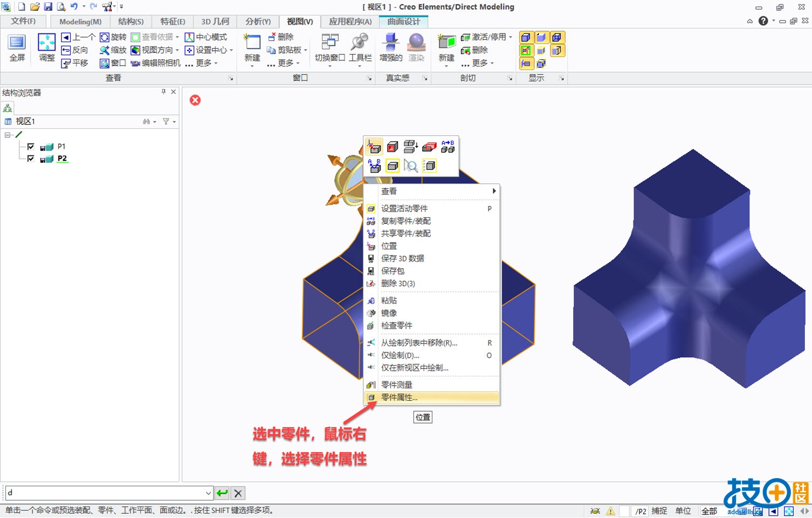Switch to the Modeling(M) ribbon tab
The image size is (812, 518).
(x=80, y=22)
